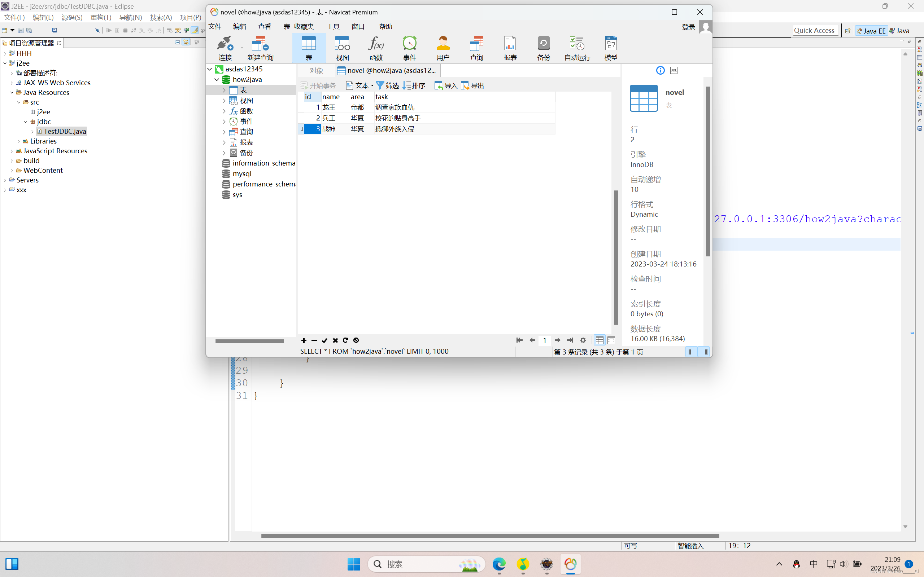Click the Import (导入) wizard icon

446,85
